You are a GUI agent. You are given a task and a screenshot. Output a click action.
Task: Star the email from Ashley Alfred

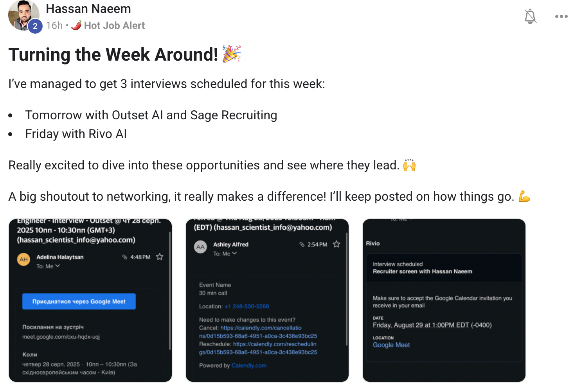click(336, 245)
